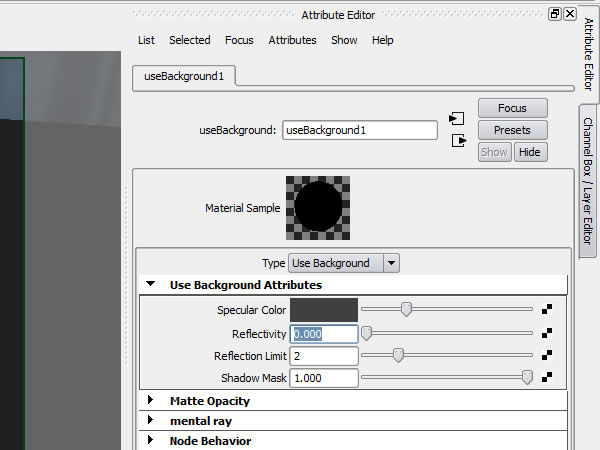Image resolution: width=600 pixels, height=450 pixels.
Task: Expand the Matte Opacity section
Action: [x=150, y=400]
